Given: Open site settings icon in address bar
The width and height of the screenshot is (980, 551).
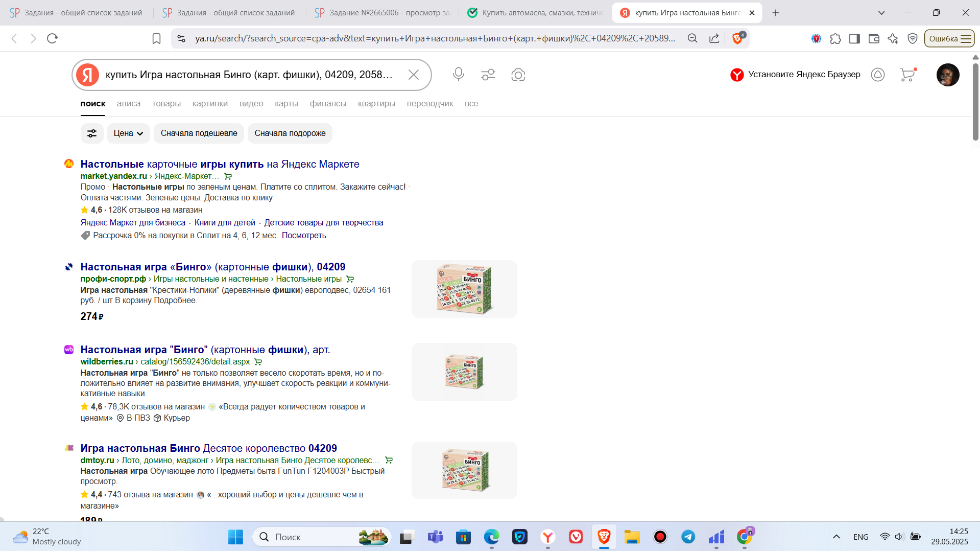Looking at the screenshot, I should [181, 38].
